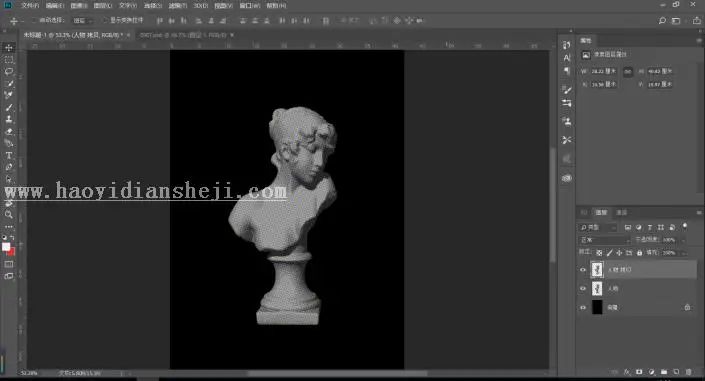Image resolution: width=705 pixels, height=381 pixels.
Task: Open workspace switcher icon
Action: pos(676,21)
